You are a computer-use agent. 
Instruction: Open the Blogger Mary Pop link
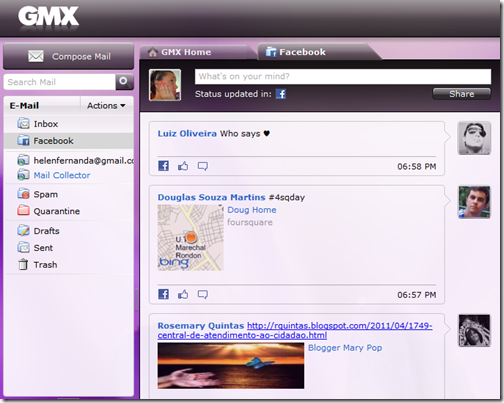345,348
